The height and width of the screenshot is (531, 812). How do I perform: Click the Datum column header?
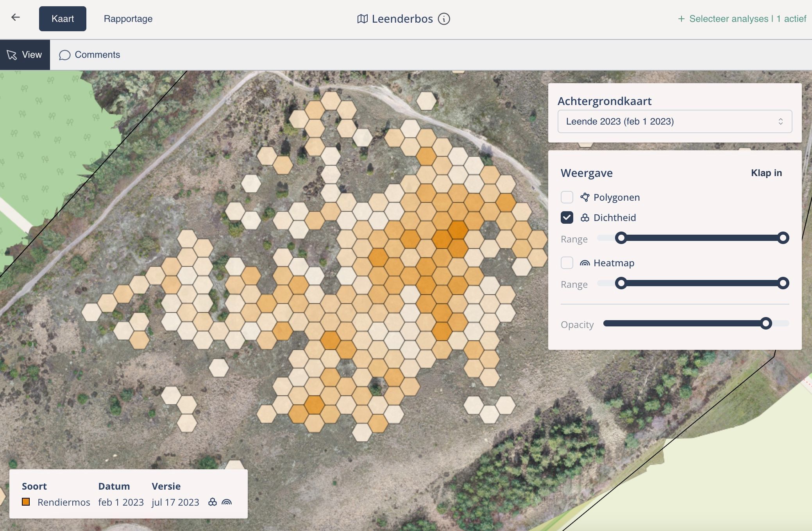coord(114,486)
